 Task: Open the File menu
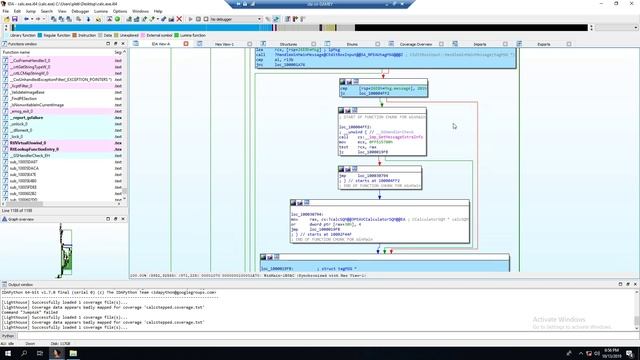6,11
